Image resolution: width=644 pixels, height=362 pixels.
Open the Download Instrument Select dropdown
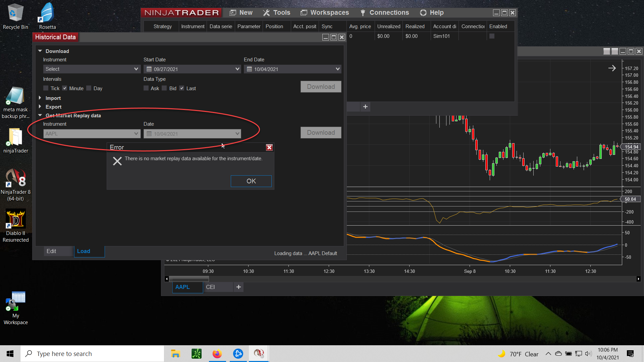point(92,69)
